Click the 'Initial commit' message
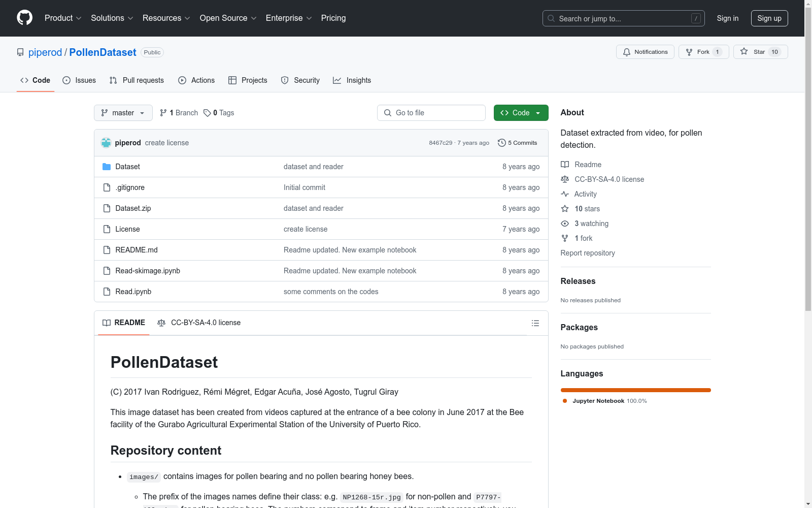812x508 pixels. click(x=304, y=187)
